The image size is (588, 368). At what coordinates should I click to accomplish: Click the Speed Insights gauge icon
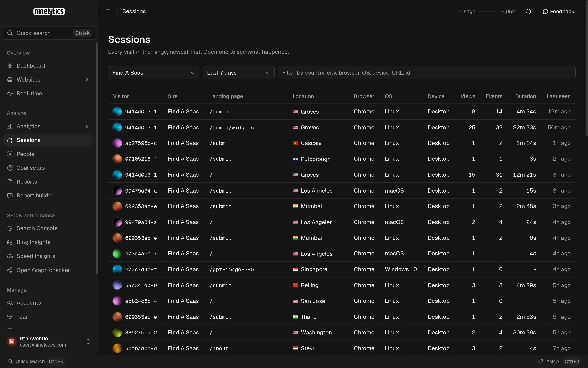[10, 256]
